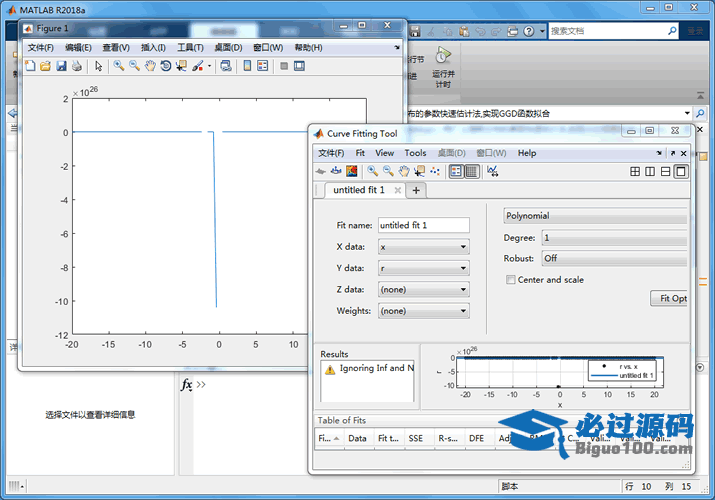The height and width of the screenshot is (500, 715).
Task: Select the Pan hand tool in Figure 1
Action: tap(150, 66)
